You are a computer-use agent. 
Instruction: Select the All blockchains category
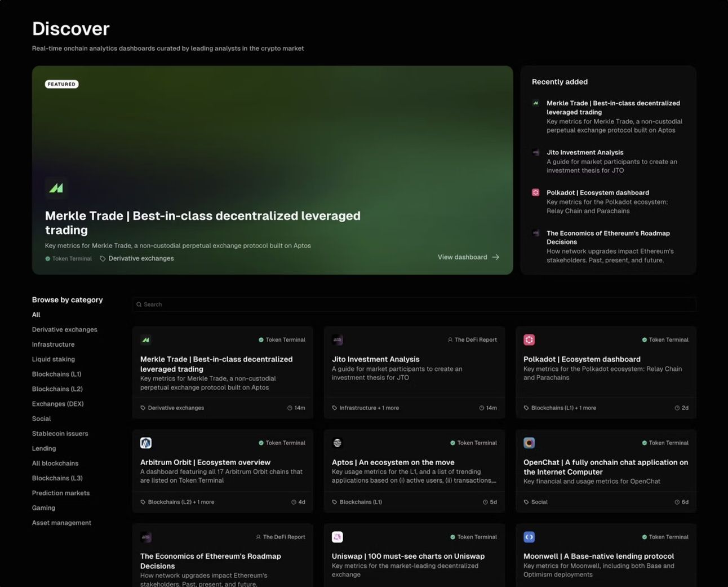(55, 464)
